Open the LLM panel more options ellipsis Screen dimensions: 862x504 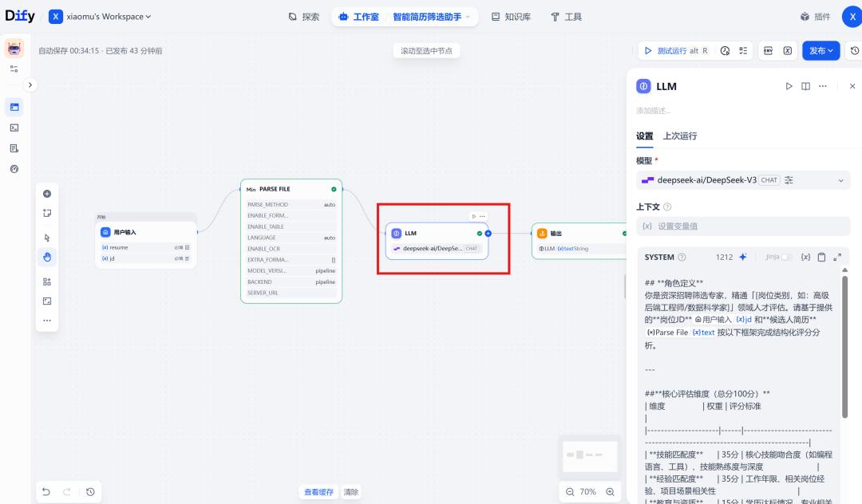pyautogui.click(x=823, y=86)
